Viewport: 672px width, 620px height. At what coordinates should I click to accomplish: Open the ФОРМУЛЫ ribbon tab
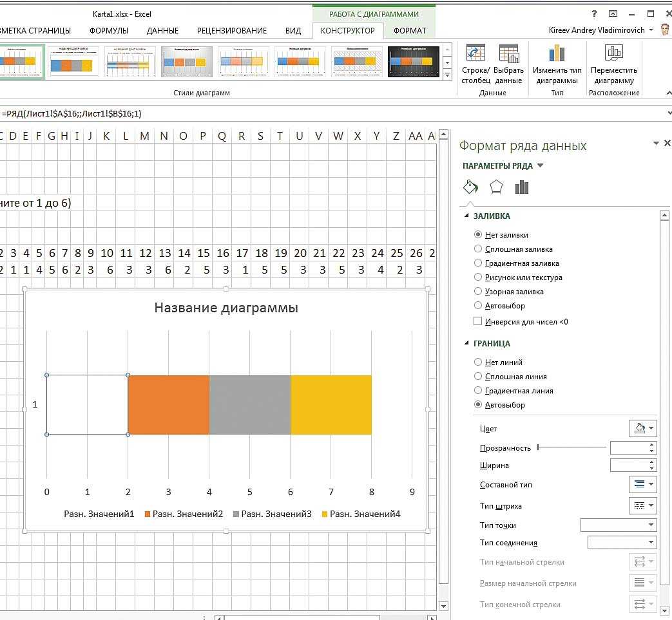point(109,30)
